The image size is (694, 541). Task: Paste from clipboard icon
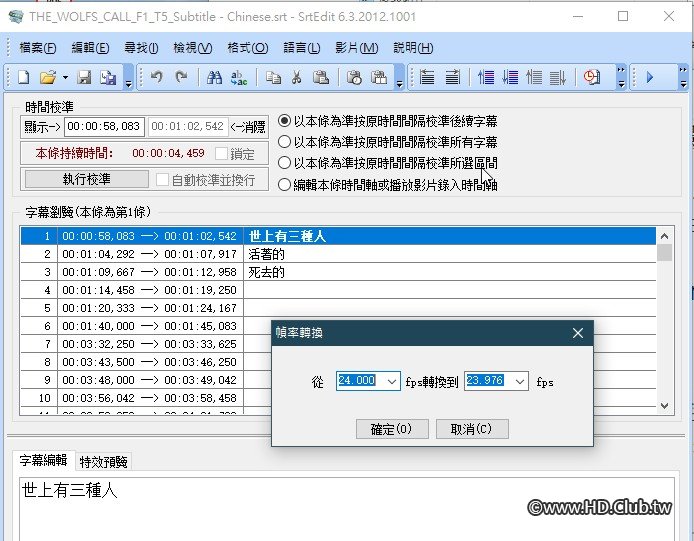[x=321, y=77]
